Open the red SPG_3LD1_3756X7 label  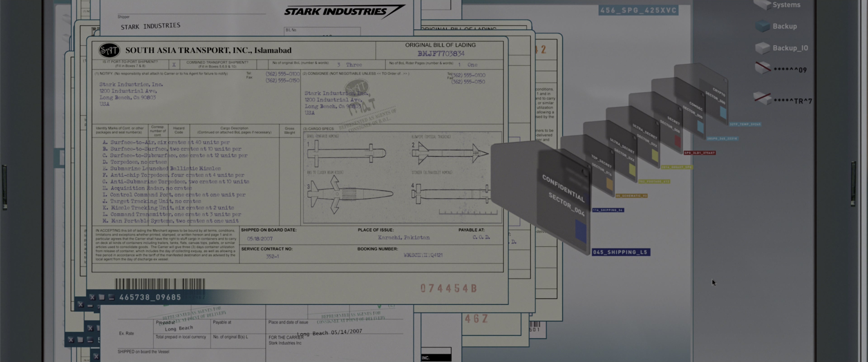[700, 153]
